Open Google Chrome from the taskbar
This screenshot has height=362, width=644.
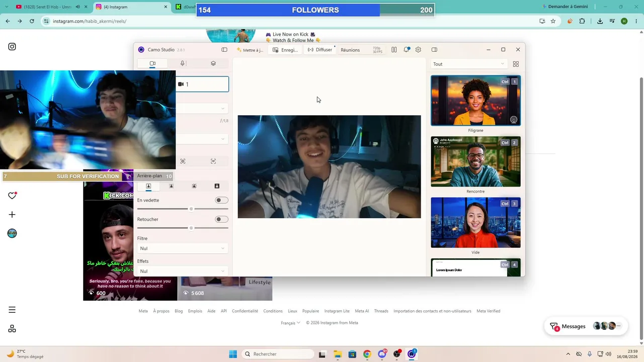click(x=367, y=354)
